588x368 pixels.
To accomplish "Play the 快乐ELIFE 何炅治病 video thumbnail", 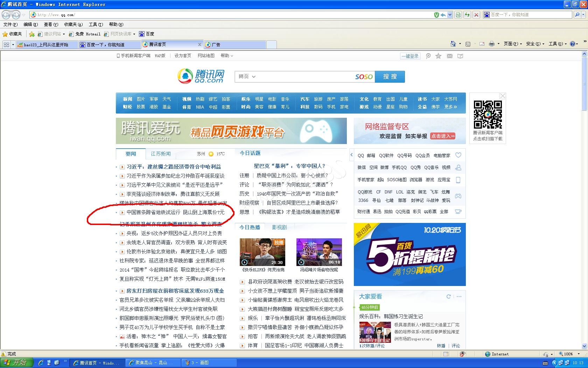I will (262, 252).
